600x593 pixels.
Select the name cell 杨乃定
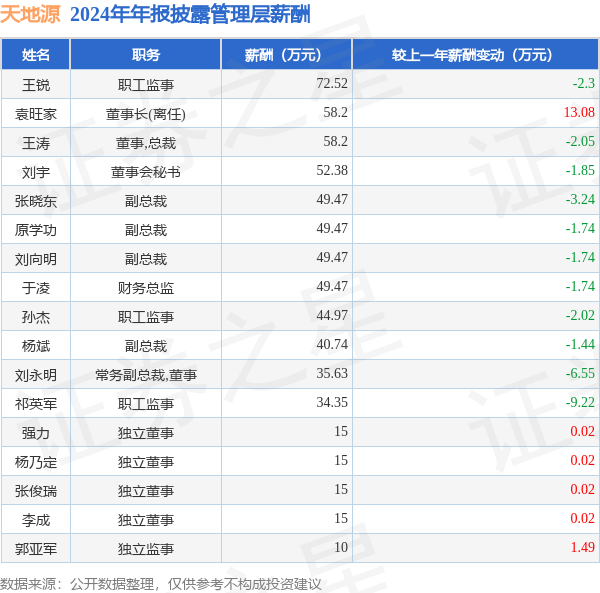[x=36, y=462]
